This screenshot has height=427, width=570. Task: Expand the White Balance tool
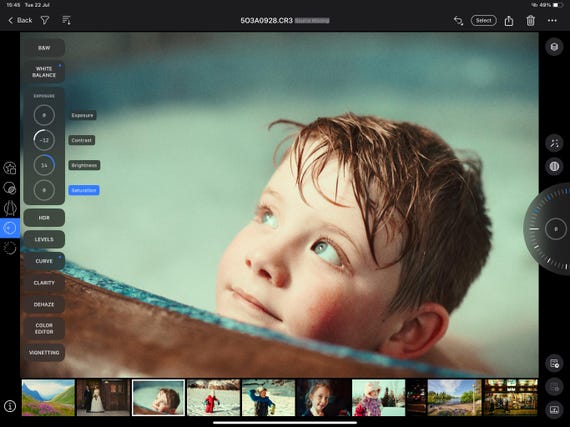click(44, 72)
